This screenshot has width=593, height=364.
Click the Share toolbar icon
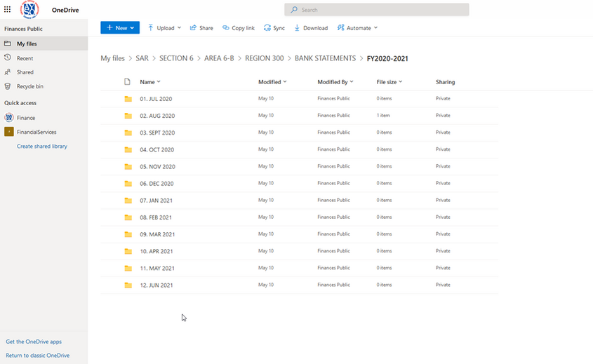tap(193, 28)
